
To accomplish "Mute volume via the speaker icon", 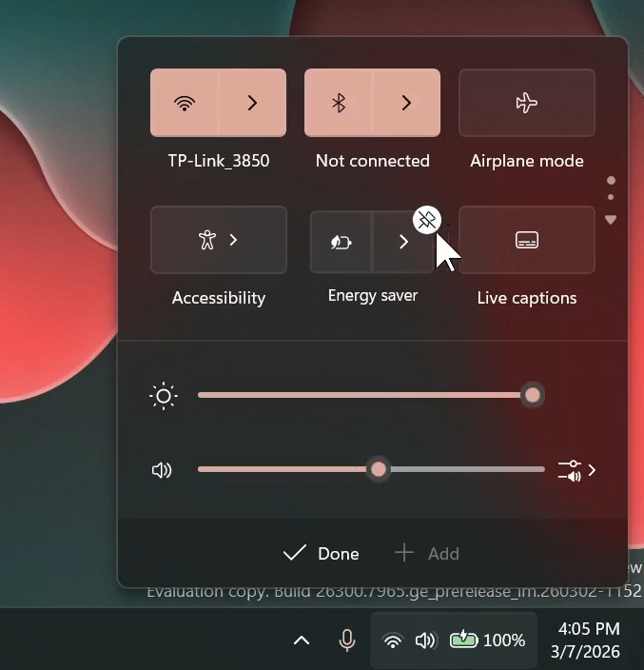I will (163, 470).
